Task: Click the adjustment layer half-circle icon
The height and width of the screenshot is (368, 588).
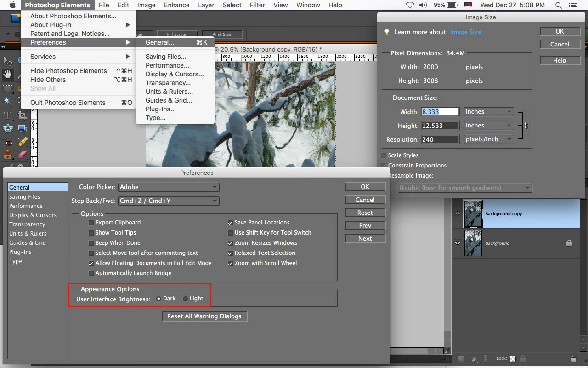Action: click(x=474, y=359)
